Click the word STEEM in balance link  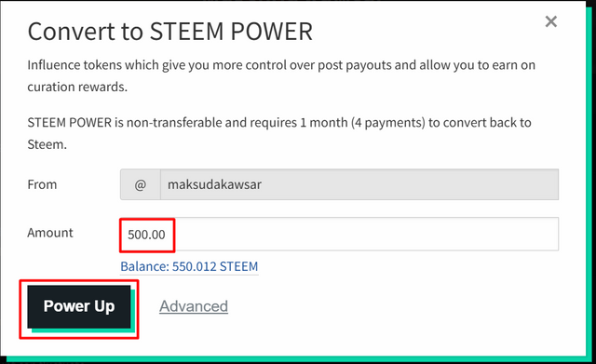click(238, 266)
